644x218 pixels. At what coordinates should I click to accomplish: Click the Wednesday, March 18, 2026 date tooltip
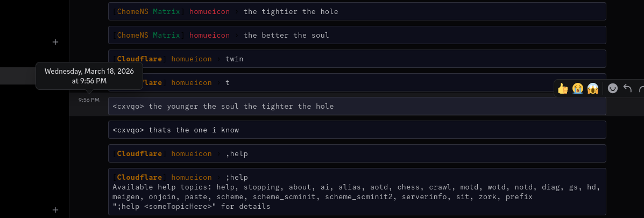(89, 76)
